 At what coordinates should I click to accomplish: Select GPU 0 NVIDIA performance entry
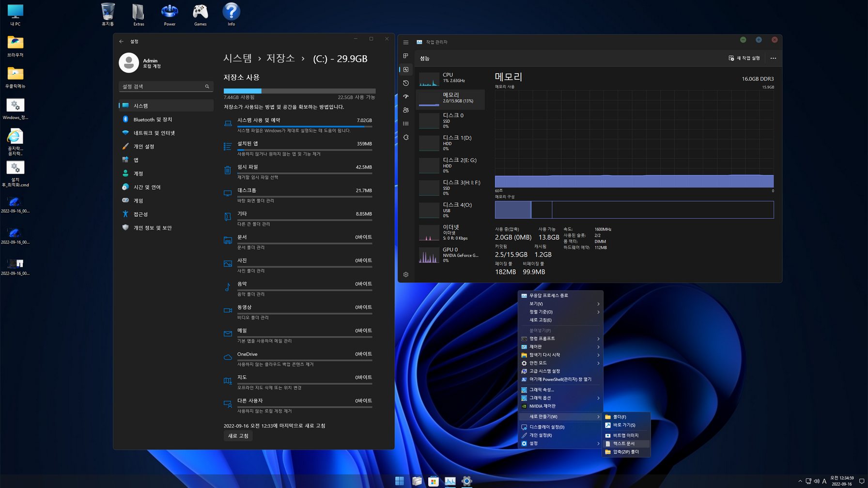click(450, 255)
